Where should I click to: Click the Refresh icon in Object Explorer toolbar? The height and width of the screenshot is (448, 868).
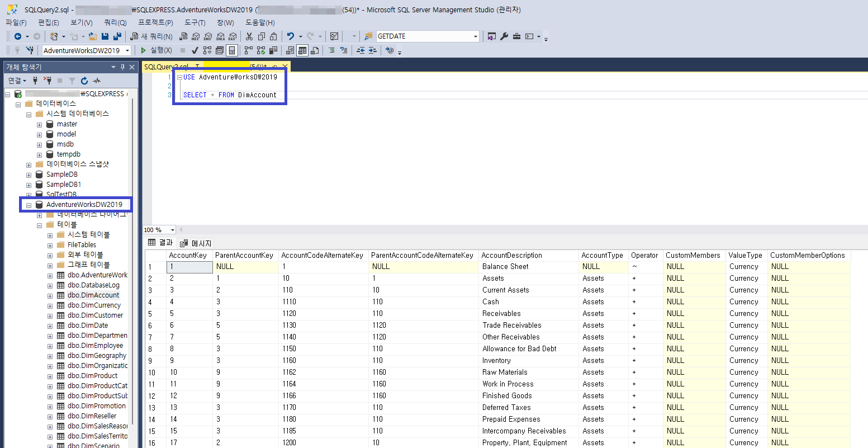click(x=84, y=81)
